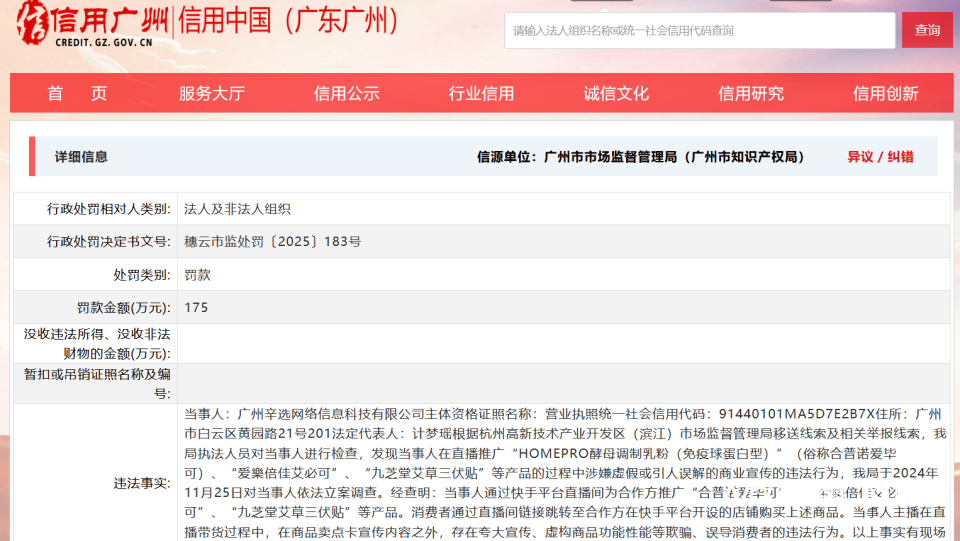Open the 服务大厅 navigation tab
Viewport: 960px width, 541px height.
click(212, 93)
